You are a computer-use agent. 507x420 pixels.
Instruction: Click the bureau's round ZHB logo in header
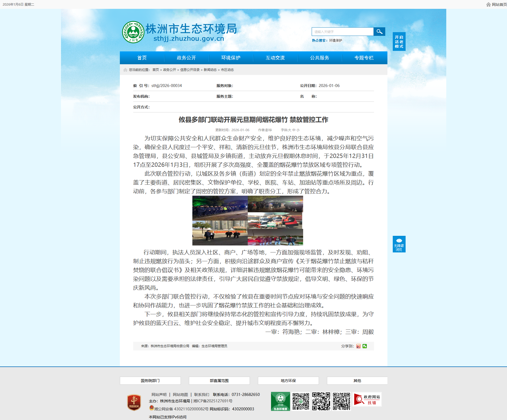tap(133, 32)
